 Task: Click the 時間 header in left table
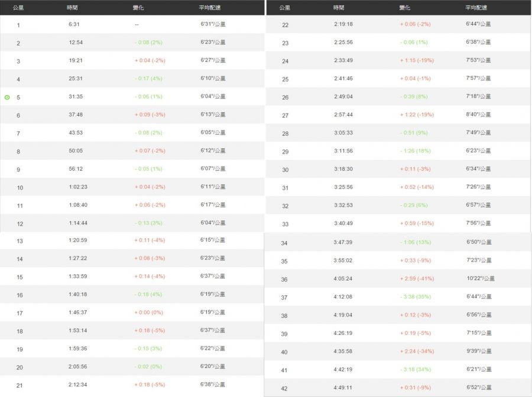tap(73, 8)
